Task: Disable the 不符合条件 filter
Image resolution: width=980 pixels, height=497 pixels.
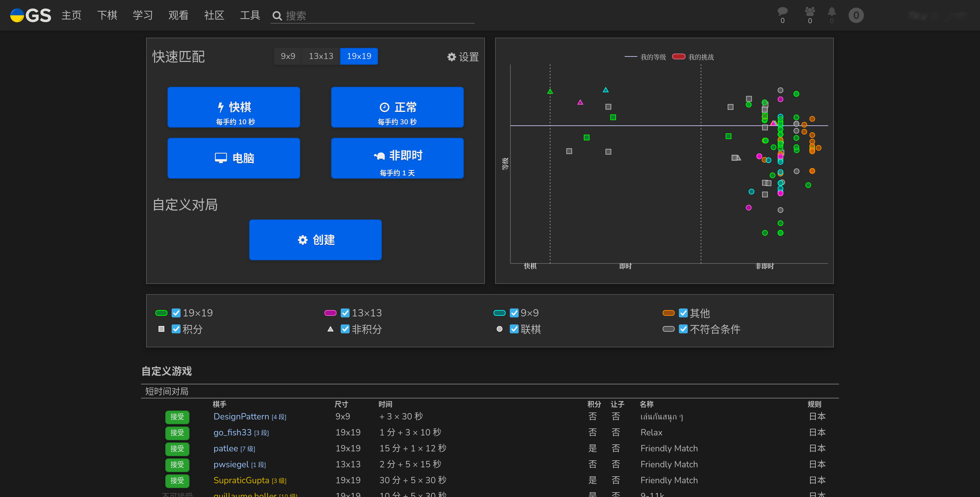Action: tap(683, 329)
